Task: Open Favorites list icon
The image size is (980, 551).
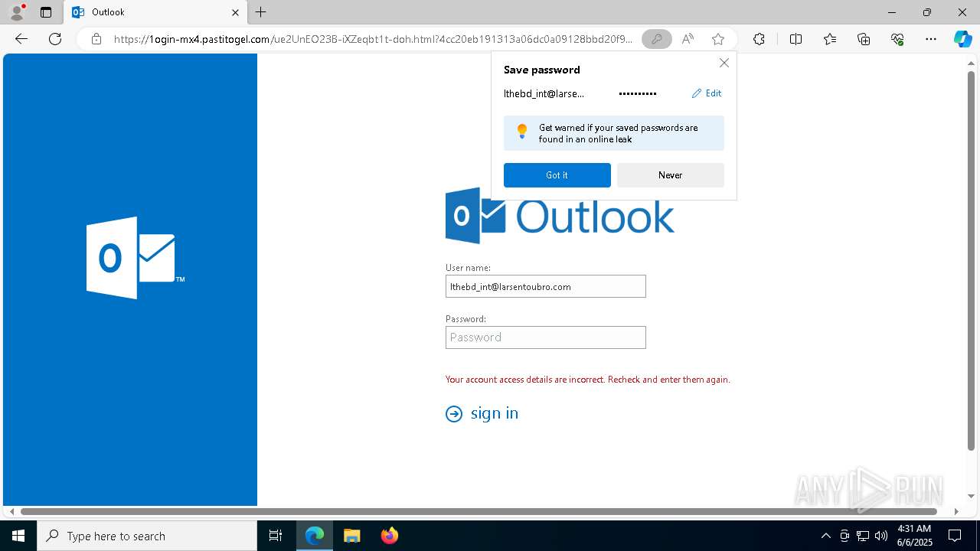Action: coord(830,39)
